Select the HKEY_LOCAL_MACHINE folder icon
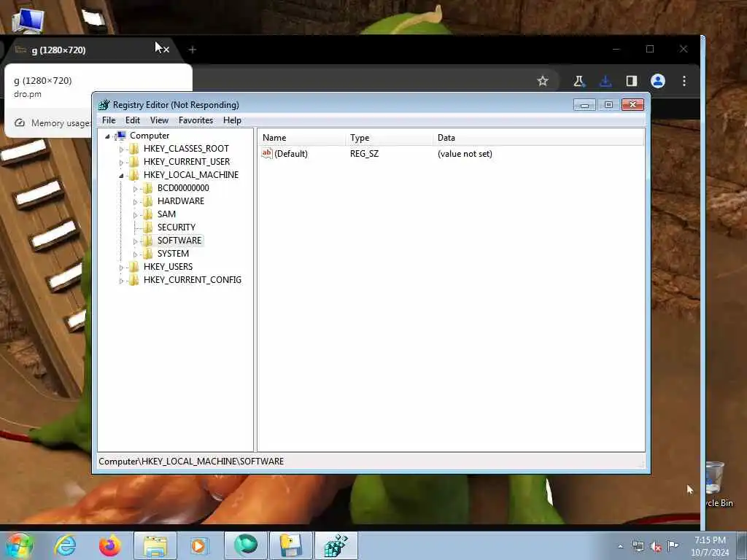Screen dimensions: 747x560 tap(135, 175)
